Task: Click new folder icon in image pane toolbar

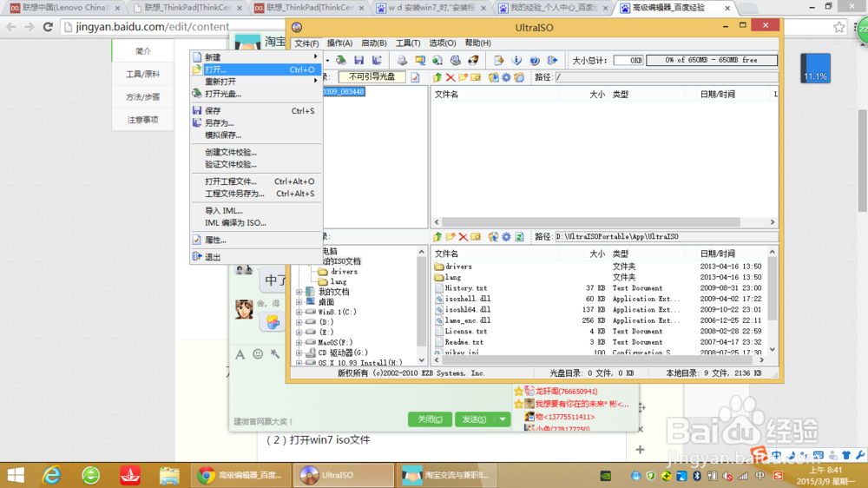Action: (x=463, y=77)
